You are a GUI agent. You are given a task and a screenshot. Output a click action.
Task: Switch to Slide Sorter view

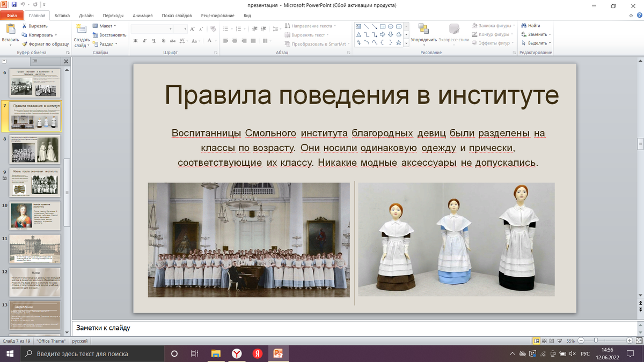[544, 341]
